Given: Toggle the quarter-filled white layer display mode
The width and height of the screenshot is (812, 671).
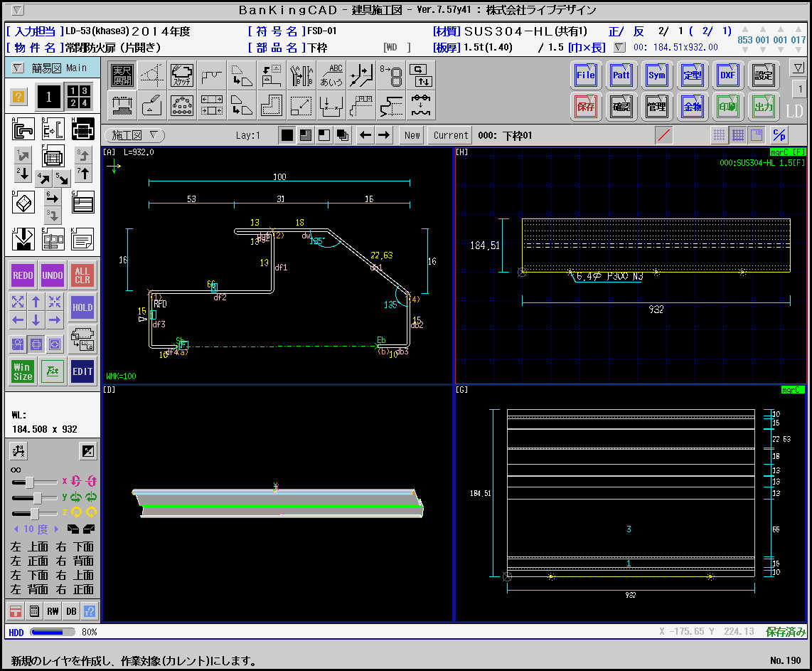Looking at the screenshot, I should point(324,135).
